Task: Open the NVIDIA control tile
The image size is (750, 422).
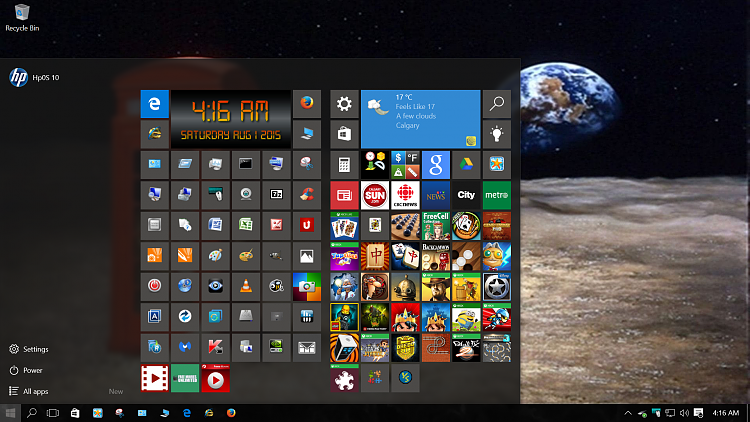Action: (276, 347)
